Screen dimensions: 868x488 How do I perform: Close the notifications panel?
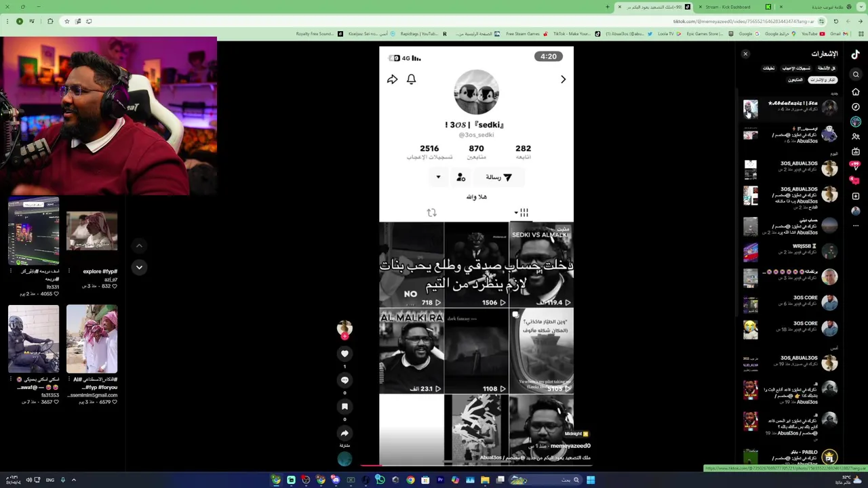(x=745, y=54)
